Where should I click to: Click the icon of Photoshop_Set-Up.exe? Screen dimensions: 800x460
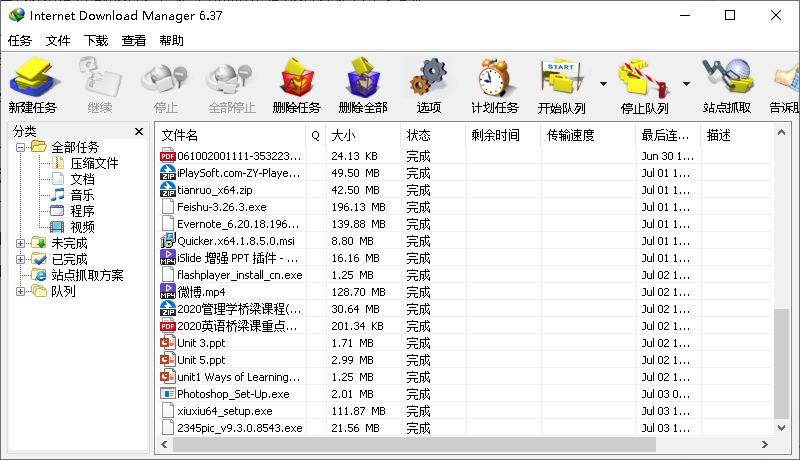coord(168,394)
